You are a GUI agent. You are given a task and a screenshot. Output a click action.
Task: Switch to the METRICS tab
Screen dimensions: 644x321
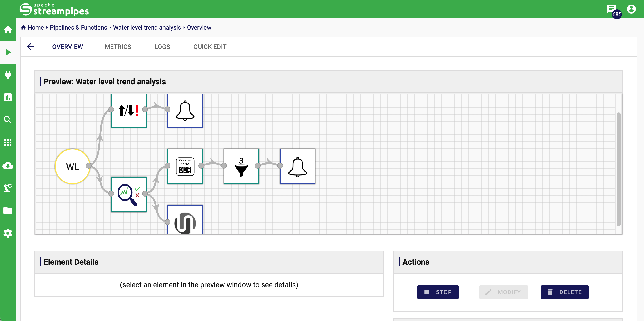click(118, 47)
